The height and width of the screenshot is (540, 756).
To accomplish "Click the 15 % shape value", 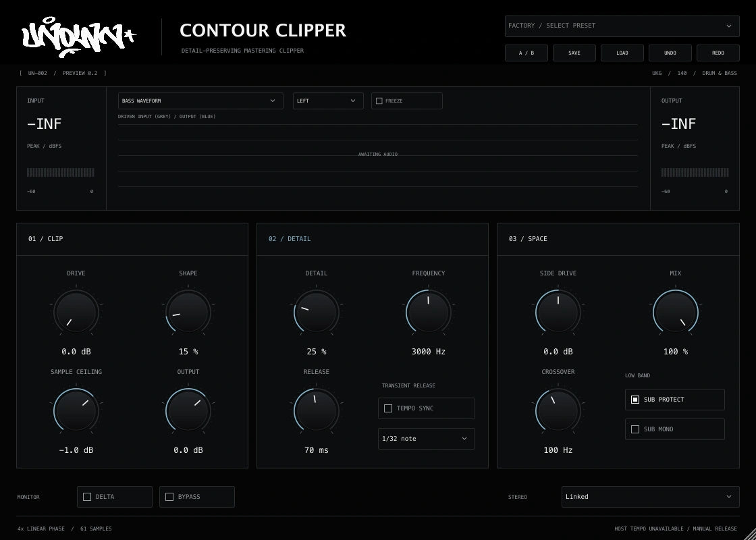I will pyautogui.click(x=188, y=352).
